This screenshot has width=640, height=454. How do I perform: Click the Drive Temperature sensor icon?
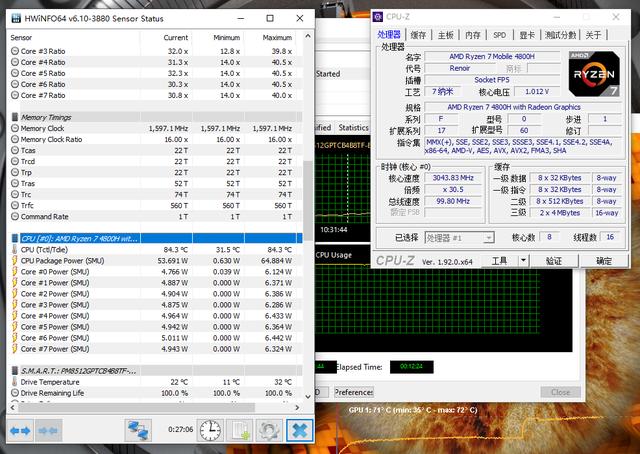13,382
